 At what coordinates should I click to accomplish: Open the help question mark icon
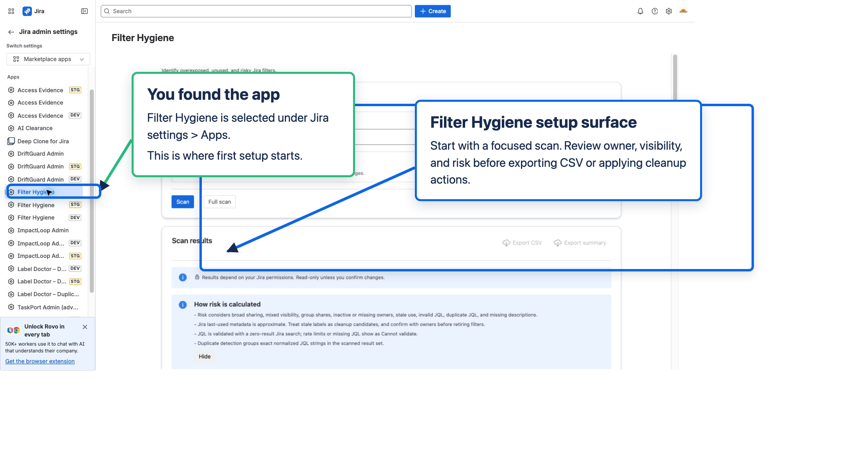(x=655, y=11)
